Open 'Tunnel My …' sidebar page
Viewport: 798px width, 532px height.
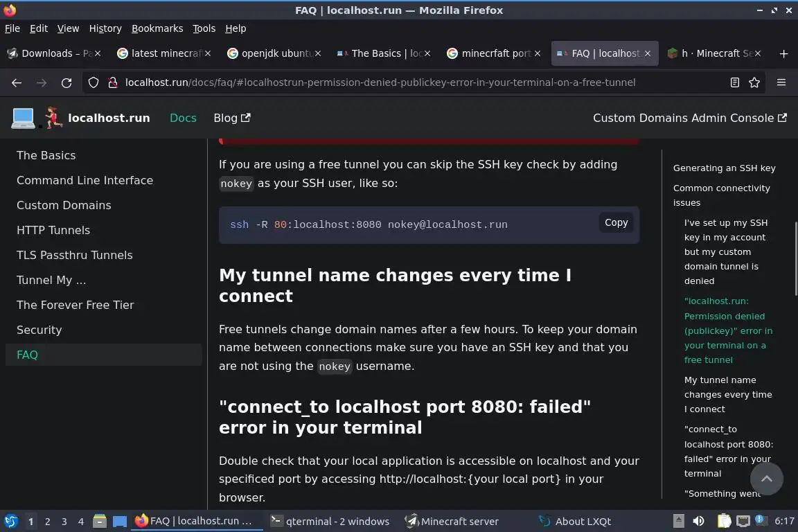(x=51, y=280)
